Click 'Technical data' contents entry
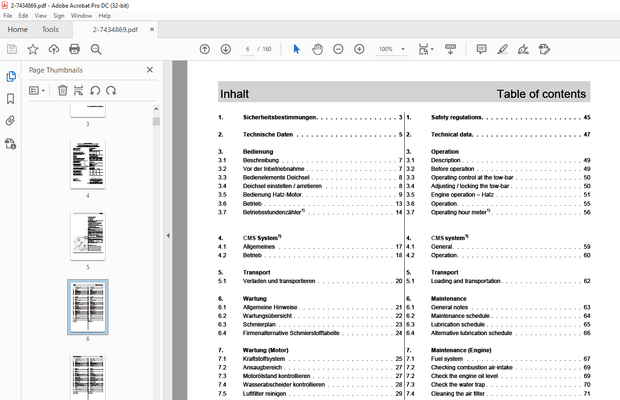Viewport: 620px width, 400px height. (452, 135)
